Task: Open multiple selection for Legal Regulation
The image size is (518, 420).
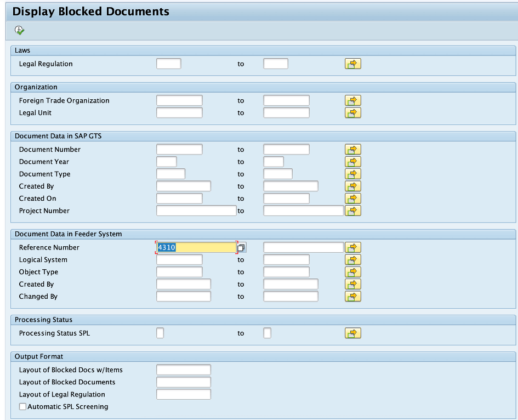Action: pyautogui.click(x=353, y=64)
